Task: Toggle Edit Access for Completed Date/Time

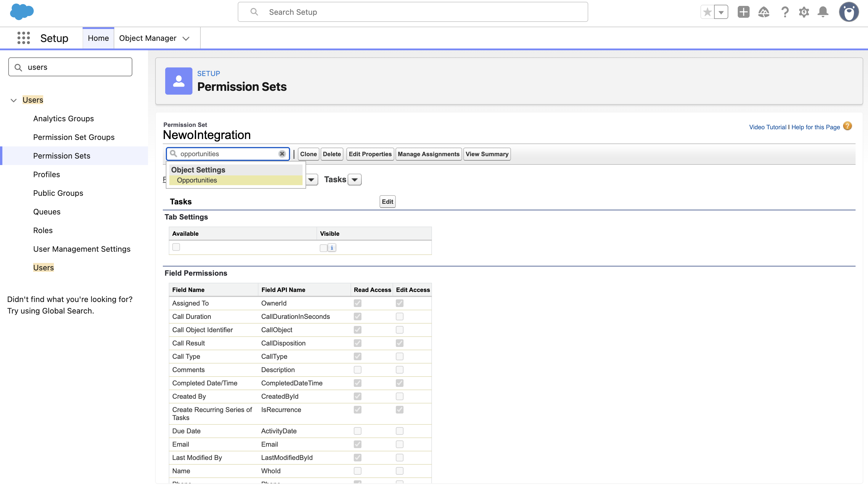Action: tap(400, 383)
